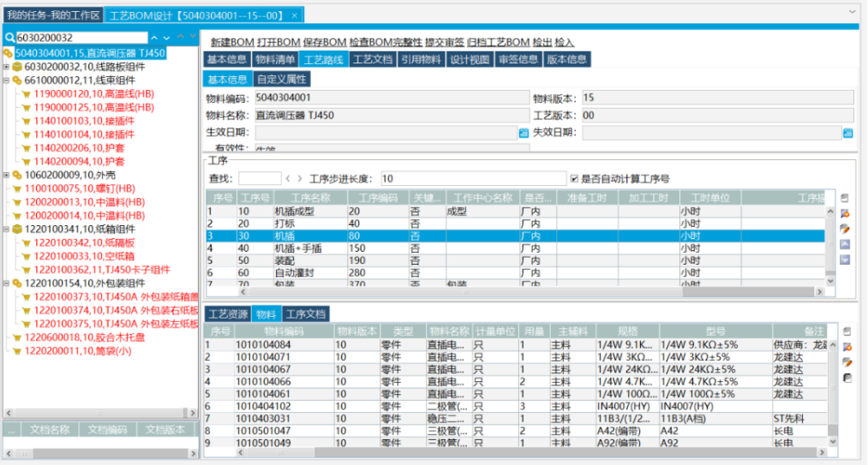Click the move-up arrow icon beside 工序 table

point(845,244)
